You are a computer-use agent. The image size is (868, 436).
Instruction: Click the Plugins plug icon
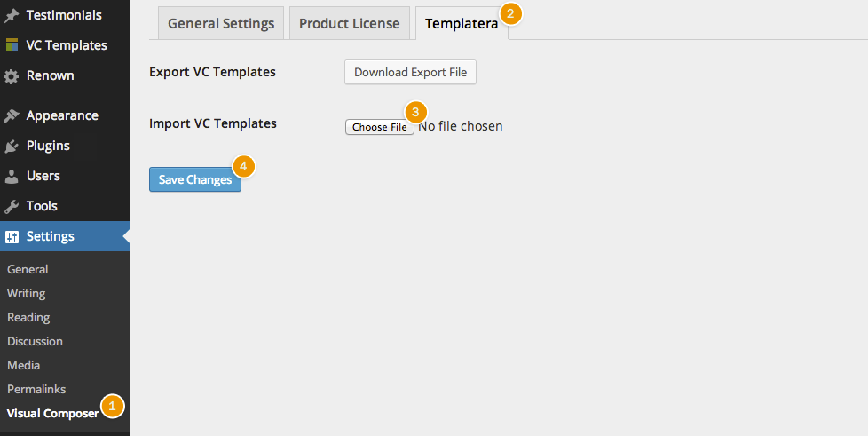click(12, 146)
